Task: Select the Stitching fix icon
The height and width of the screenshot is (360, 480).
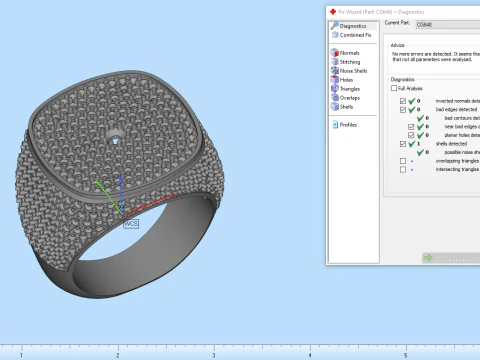Action: (x=335, y=62)
